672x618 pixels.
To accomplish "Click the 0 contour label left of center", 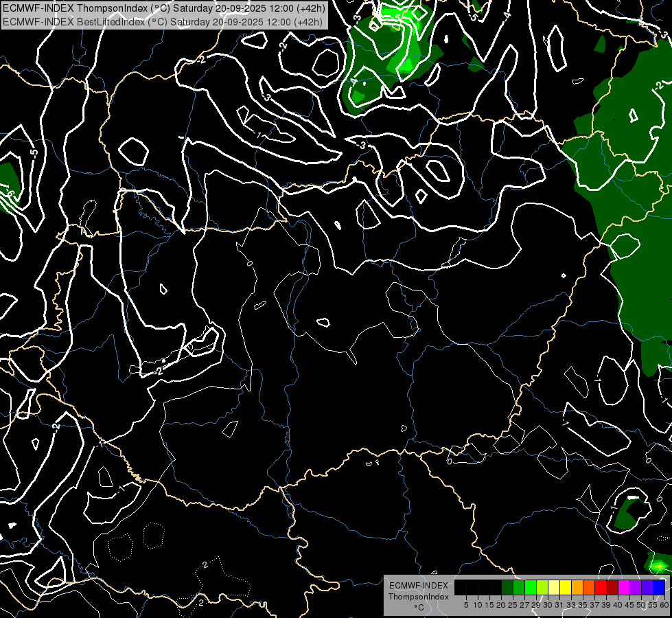I will point(248,263).
